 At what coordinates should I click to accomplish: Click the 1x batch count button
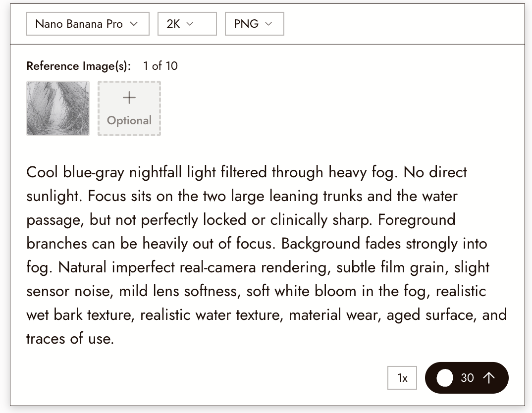coord(402,378)
